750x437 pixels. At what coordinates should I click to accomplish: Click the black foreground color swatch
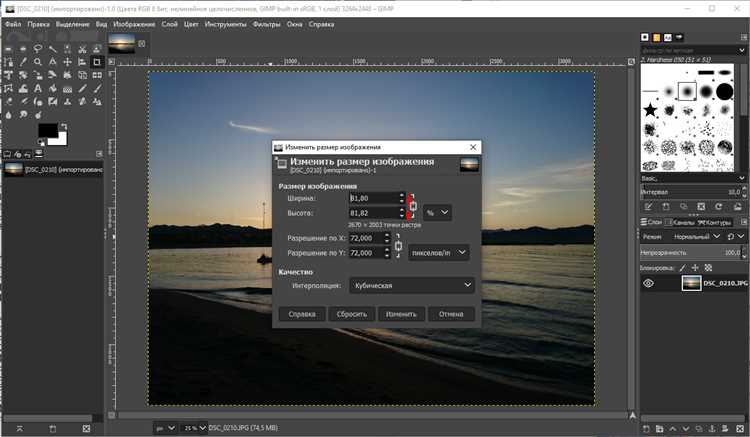(x=48, y=131)
